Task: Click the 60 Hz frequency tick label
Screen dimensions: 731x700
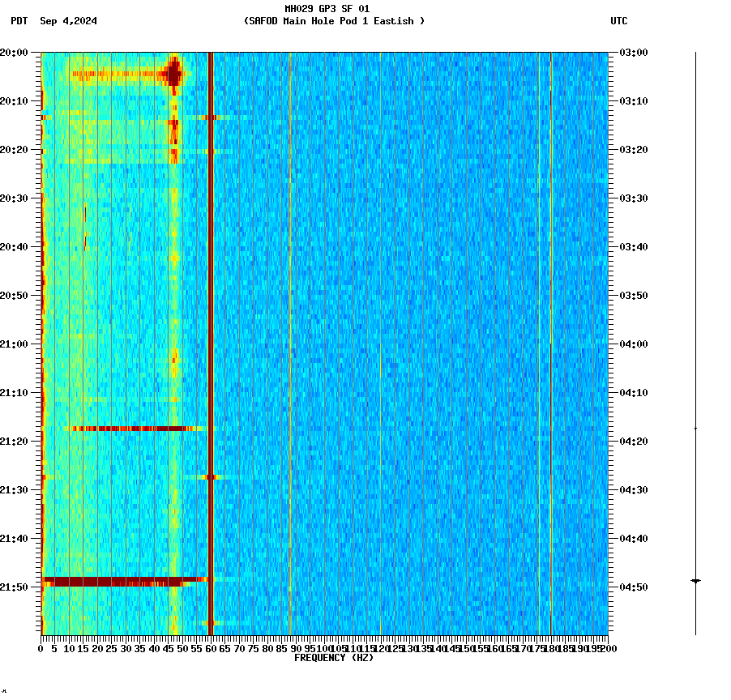Action: (209, 647)
